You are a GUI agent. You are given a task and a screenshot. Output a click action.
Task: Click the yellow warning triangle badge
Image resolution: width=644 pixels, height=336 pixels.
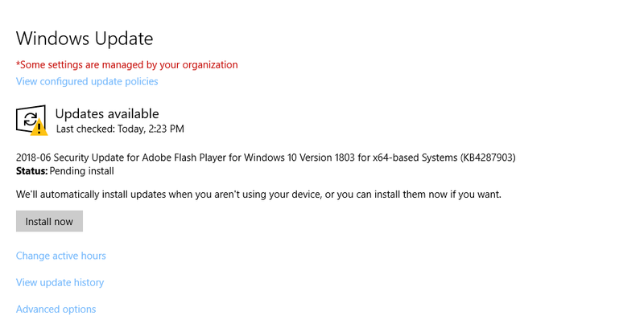[x=40, y=128]
